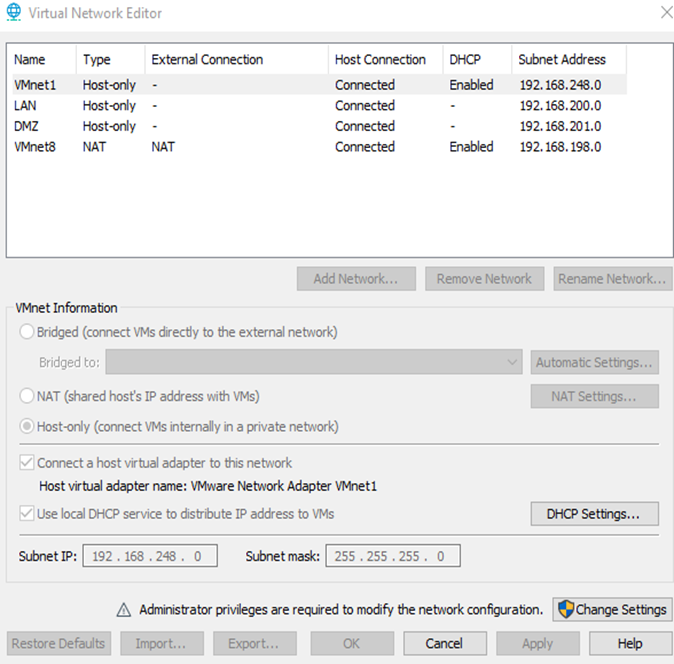This screenshot has width=674, height=664.
Task: Click Enabled DHCP cell in VMnet1 row
Action: (x=472, y=85)
